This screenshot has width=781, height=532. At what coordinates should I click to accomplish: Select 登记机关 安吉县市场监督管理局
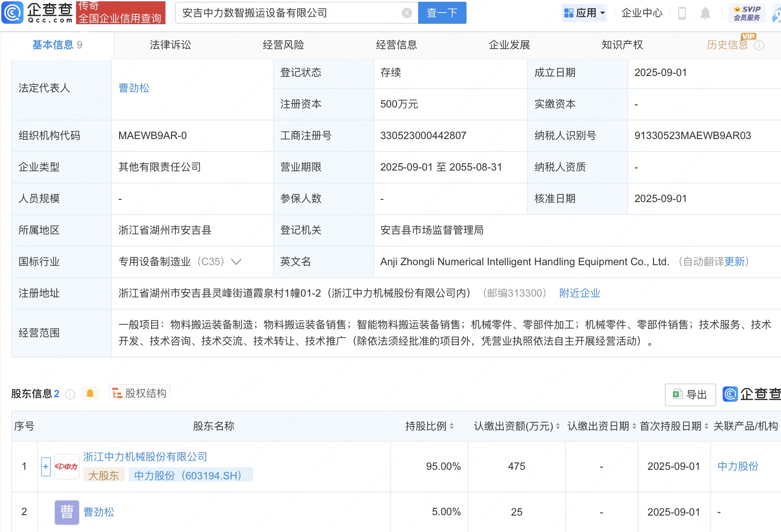point(432,230)
